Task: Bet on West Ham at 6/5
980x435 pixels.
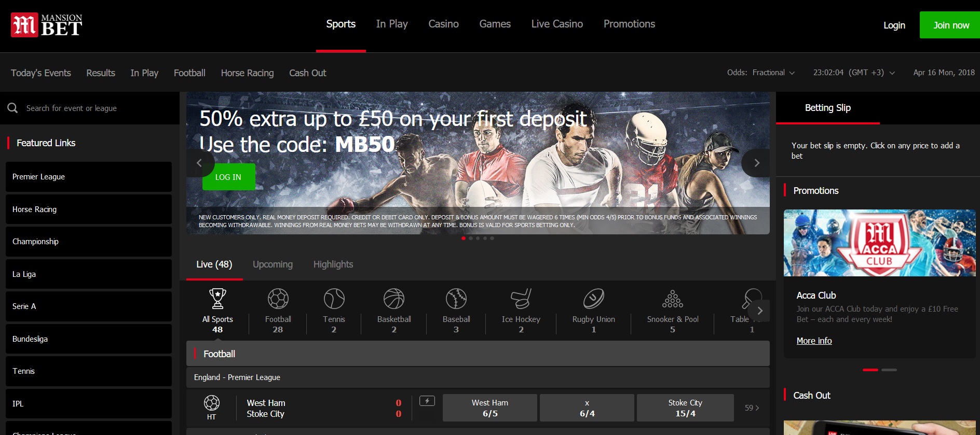Action: tap(490, 408)
